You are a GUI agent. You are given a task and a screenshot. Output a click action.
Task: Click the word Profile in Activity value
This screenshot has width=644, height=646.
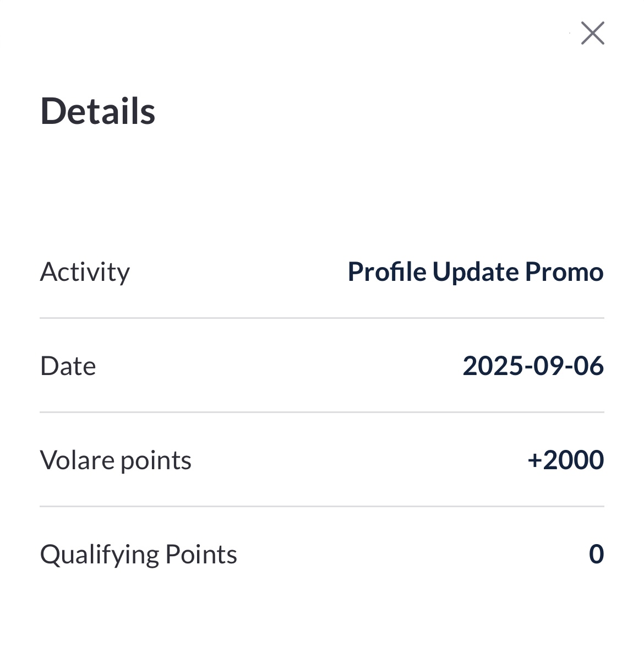[x=387, y=272]
